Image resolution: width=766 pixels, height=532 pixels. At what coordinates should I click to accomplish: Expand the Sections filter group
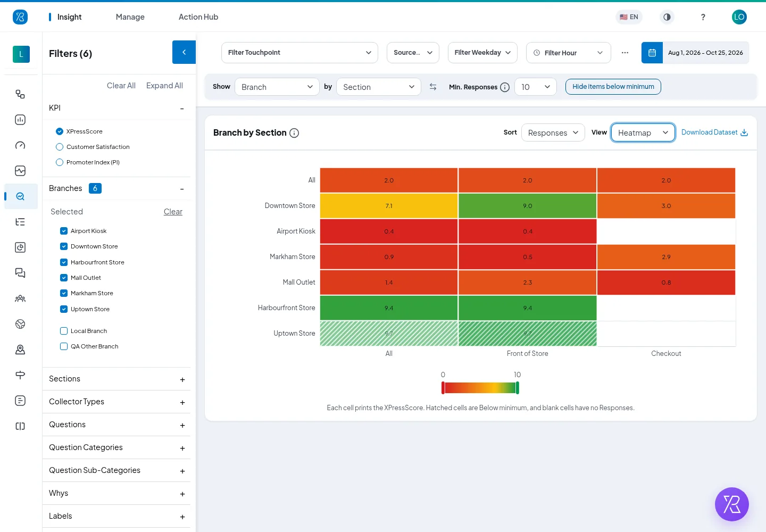116,379
